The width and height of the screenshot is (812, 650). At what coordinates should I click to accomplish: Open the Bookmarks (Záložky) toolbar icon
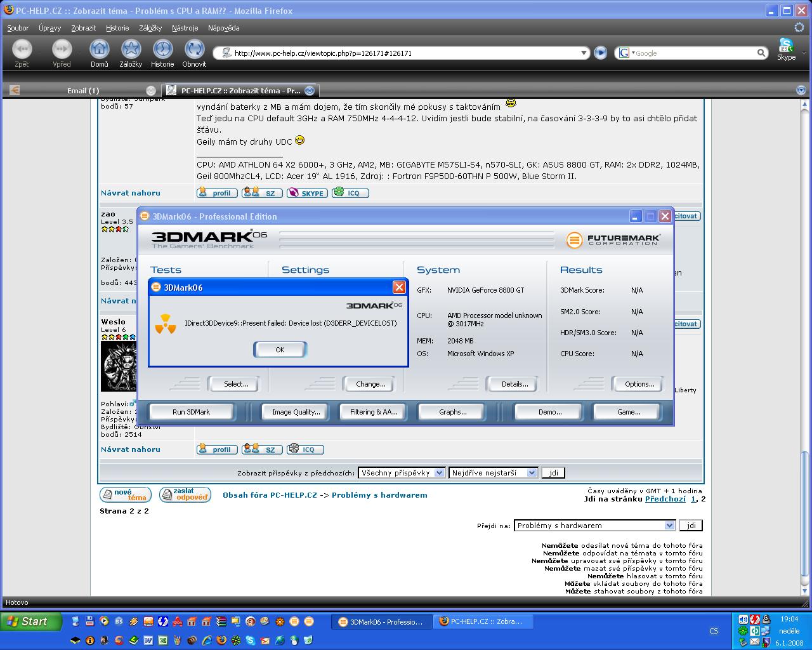tap(131, 49)
